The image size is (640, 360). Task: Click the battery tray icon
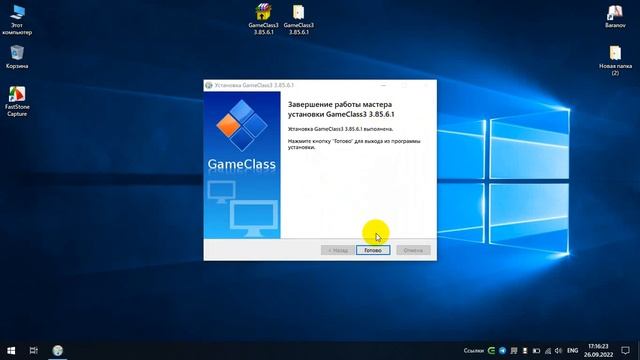(536, 351)
